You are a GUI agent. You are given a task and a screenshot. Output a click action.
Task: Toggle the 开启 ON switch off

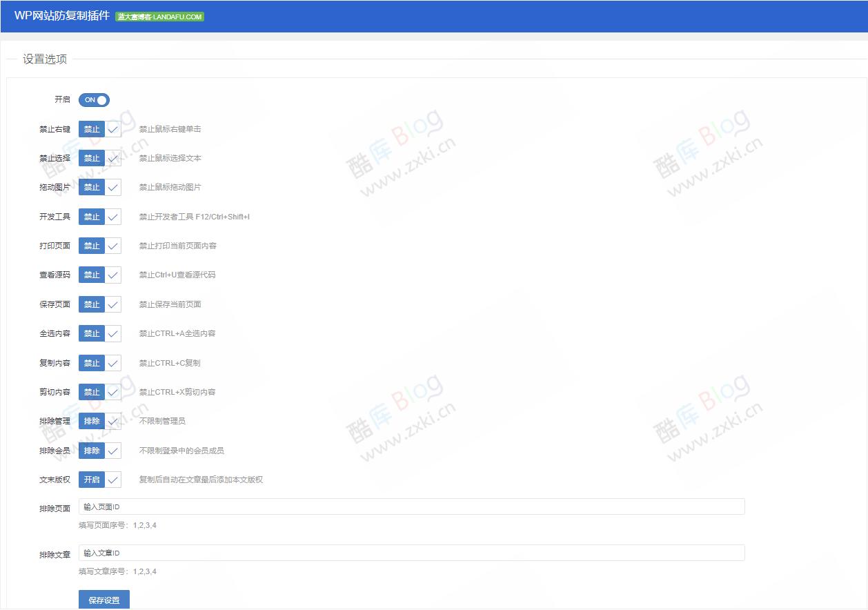coord(94,99)
